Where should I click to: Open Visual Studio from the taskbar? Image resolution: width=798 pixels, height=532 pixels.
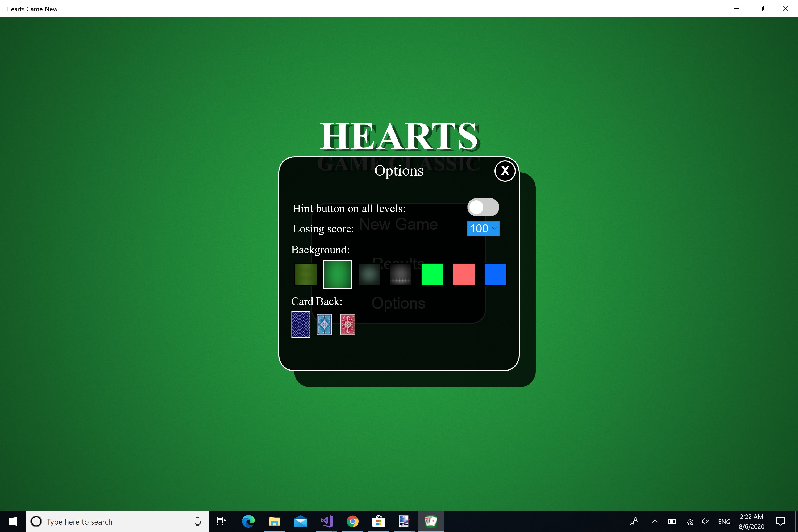coord(326,521)
